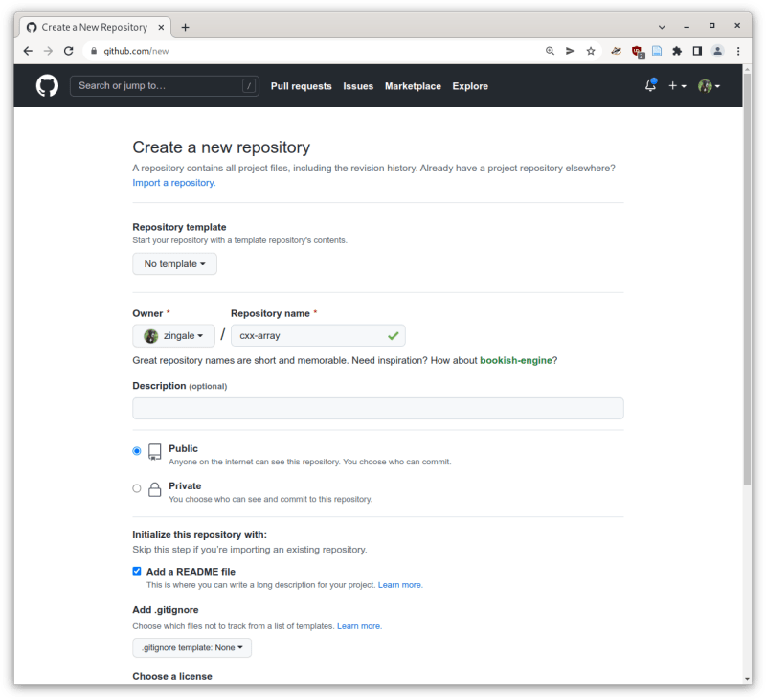Click the bird-like extension icon
This screenshot has height=700, width=766.
617,51
